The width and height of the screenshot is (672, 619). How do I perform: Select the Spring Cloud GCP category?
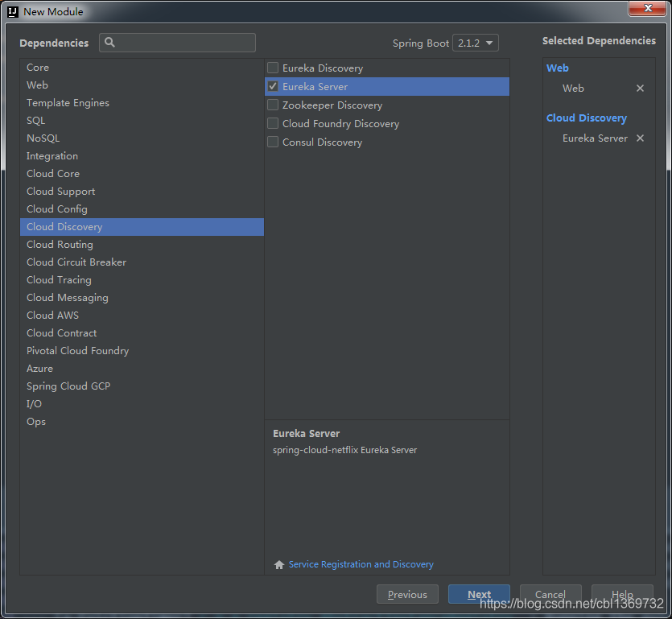68,386
